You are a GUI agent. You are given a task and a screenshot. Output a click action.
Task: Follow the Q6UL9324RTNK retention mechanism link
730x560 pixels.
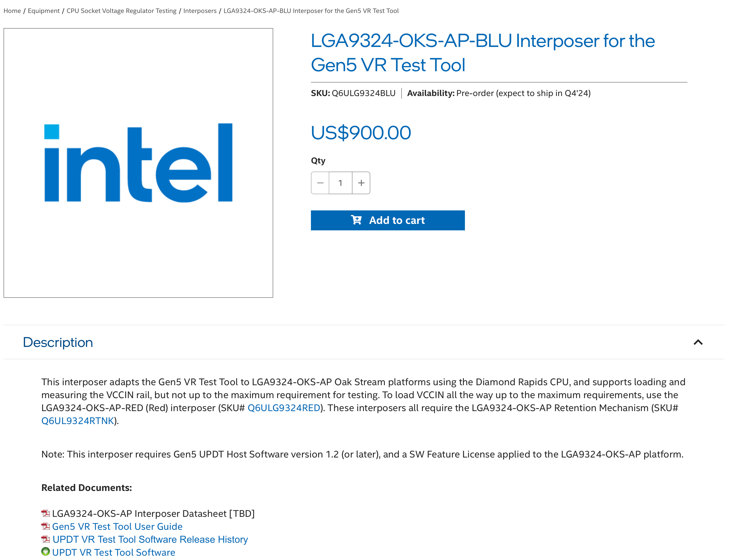(78, 421)
